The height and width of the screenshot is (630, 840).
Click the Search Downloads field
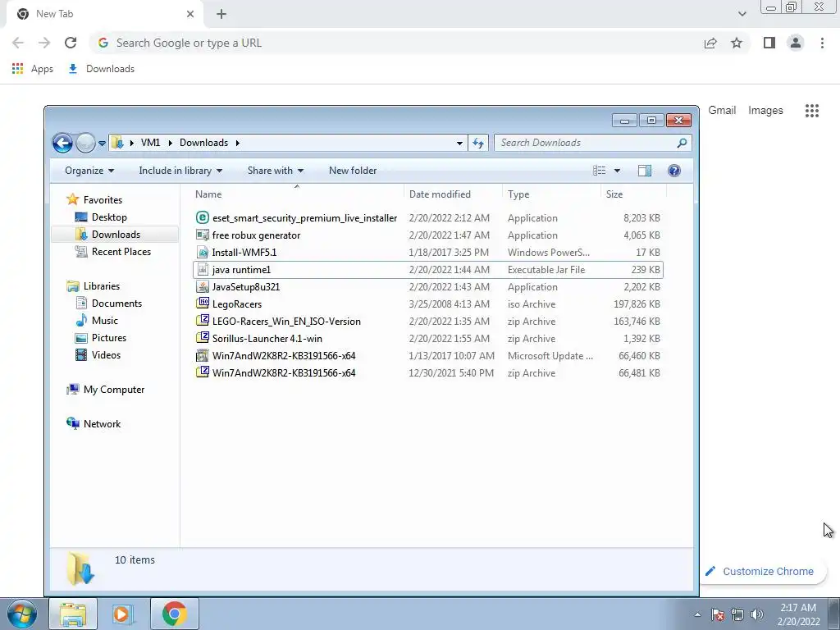(x=592, y=143)
